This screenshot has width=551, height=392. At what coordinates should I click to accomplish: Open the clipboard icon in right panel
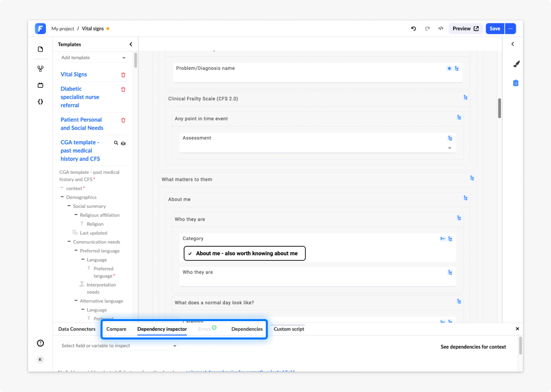coord(515,83)
